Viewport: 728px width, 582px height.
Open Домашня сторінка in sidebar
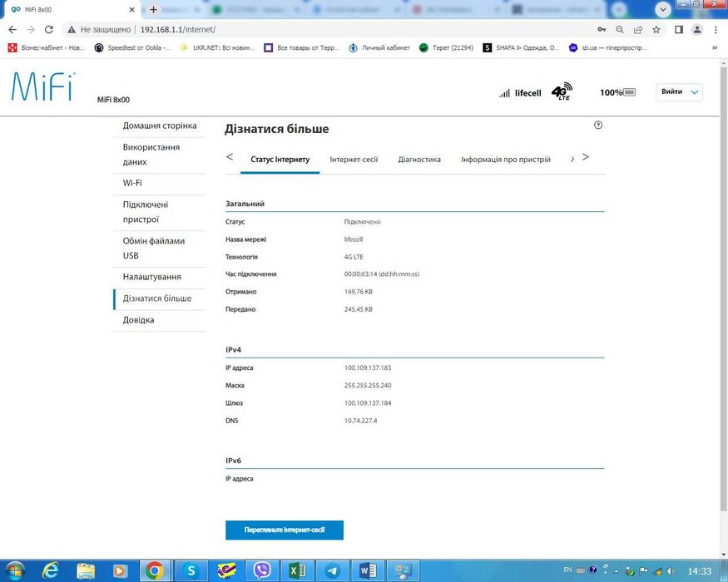(159, 126)
